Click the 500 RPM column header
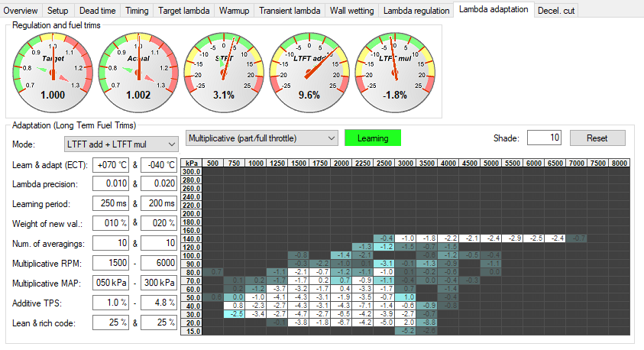The image size is (644, 350). (x=212, y=163)
